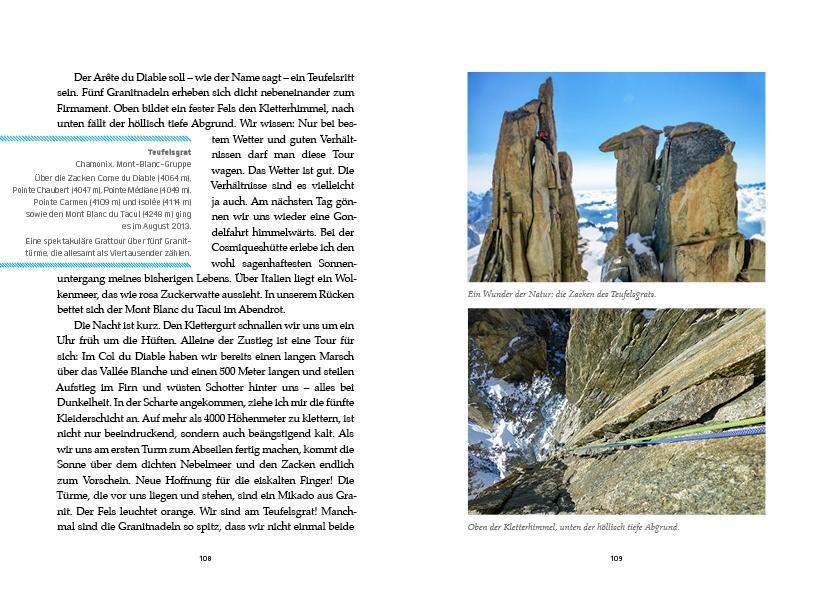
Task: Click the striped blue bar above the sidebar
Action: tap(100, 138)
